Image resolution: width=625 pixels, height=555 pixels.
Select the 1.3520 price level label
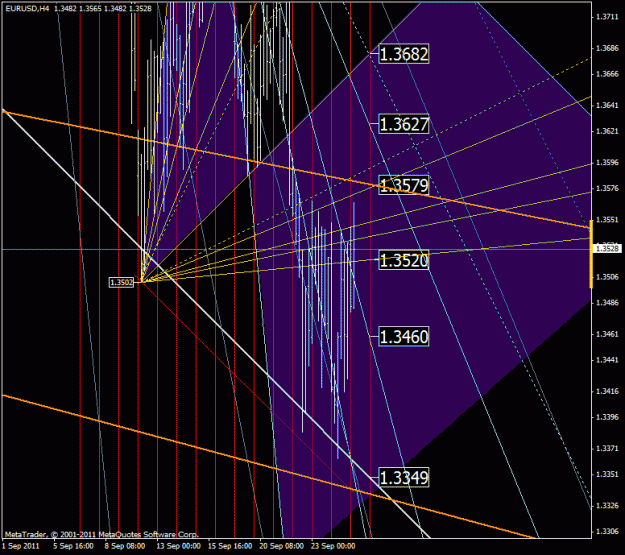point(404,261)
